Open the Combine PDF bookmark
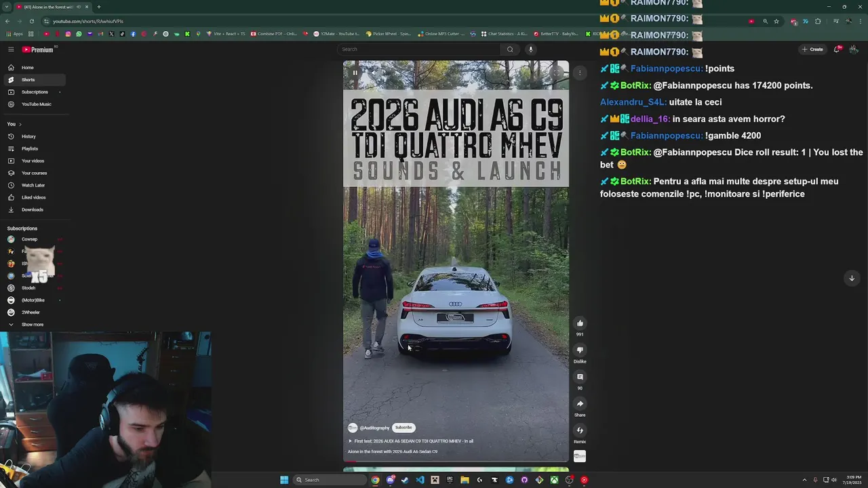The height and width of the screenshot is (488, 868). click(x=273, y=34)
